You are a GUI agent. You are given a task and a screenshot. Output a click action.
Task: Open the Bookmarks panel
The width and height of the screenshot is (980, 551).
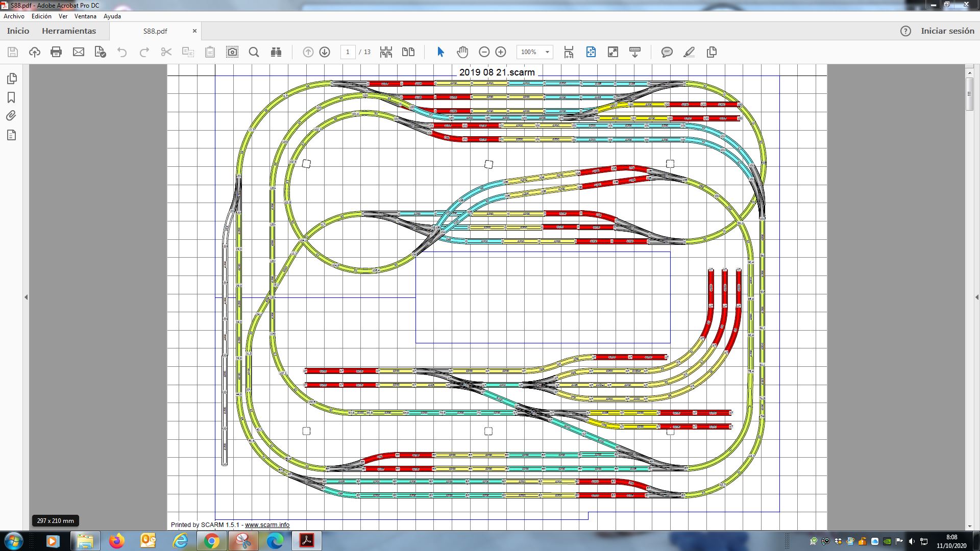[11, 97]
